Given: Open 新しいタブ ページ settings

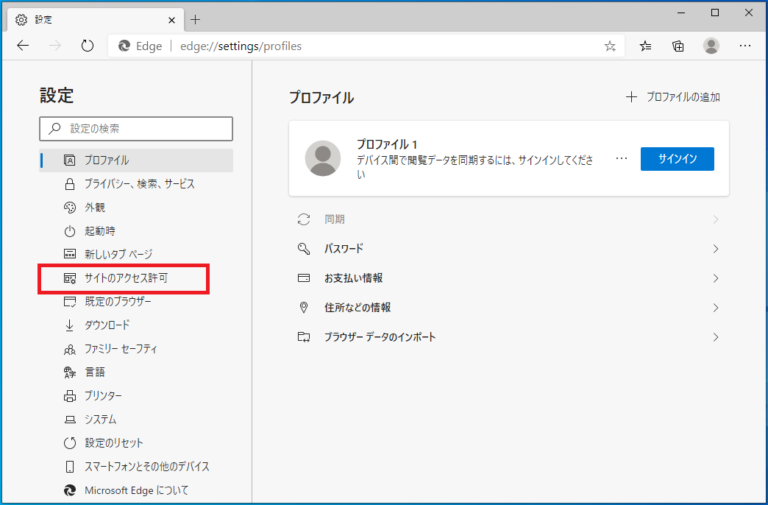Looking at the screenshot, I should (136, 254).
